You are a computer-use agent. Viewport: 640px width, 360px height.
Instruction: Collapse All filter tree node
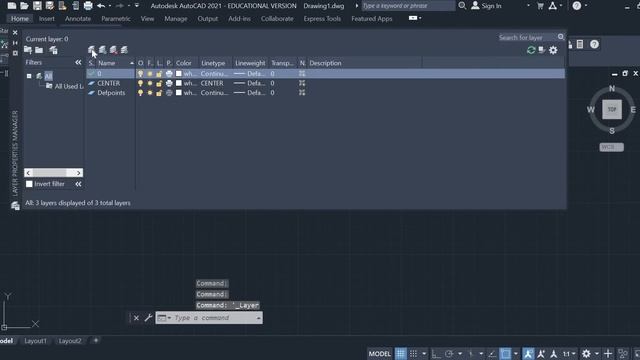point(29,76)
